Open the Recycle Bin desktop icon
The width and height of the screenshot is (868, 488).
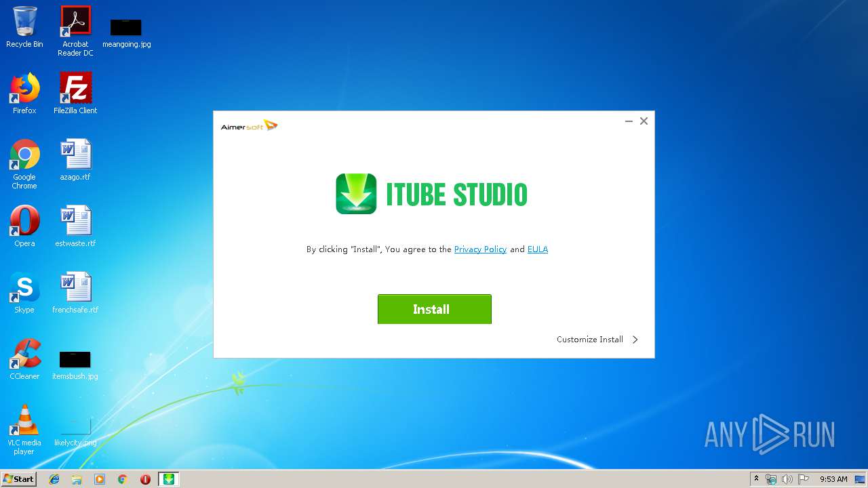pos(24,27)
